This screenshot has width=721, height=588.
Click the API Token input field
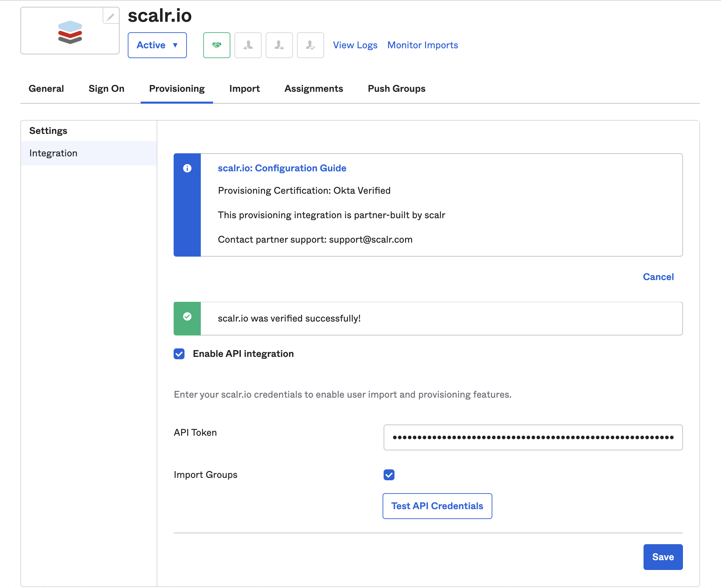pyautogui.click(x=533, y=437)
